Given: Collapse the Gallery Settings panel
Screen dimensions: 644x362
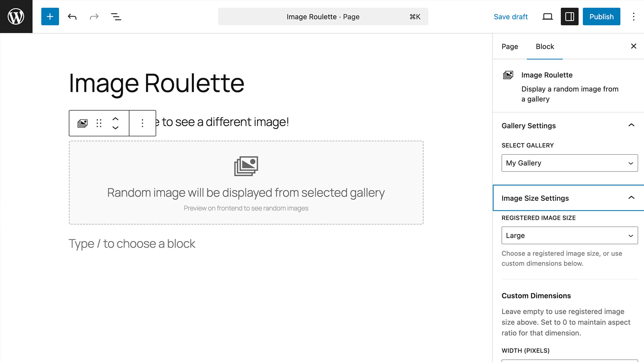Looking at the screenshot, I should (631, 125).
